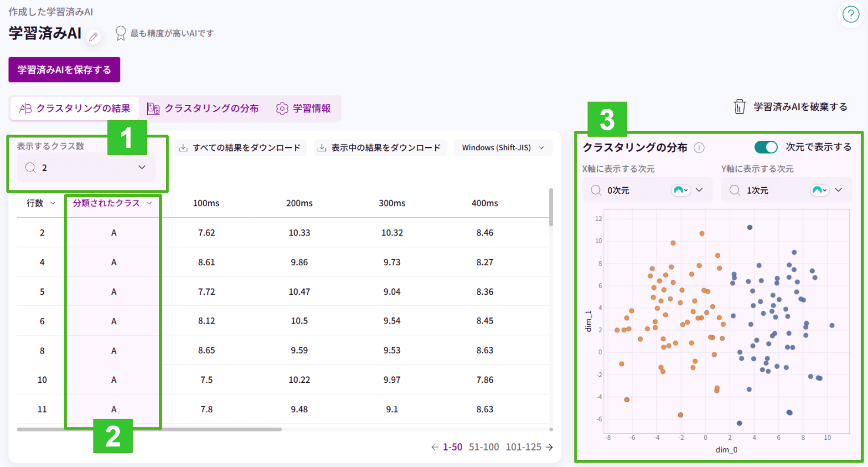Open the 分類されたクラス column filter
Image resolution: width=868 pixels, height=467 pixels.
coord(149,203)
